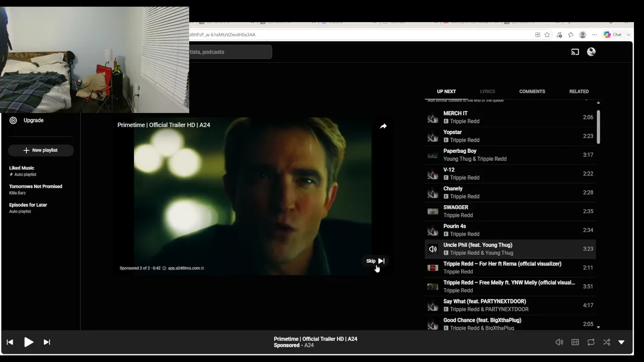Open the browser profile icon
The width and height of the screenshot is (644, 362).
pyautogui.click(x=583, y=35)
